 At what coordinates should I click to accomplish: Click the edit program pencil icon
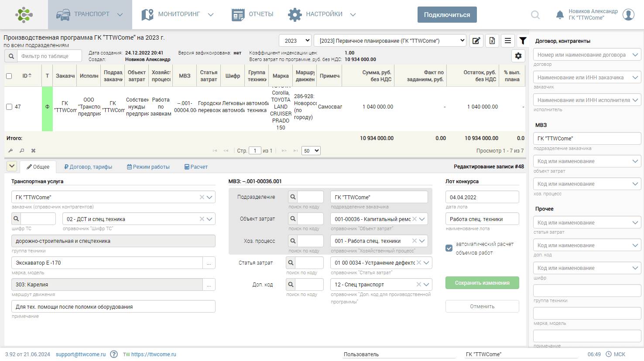pos(476,41)
